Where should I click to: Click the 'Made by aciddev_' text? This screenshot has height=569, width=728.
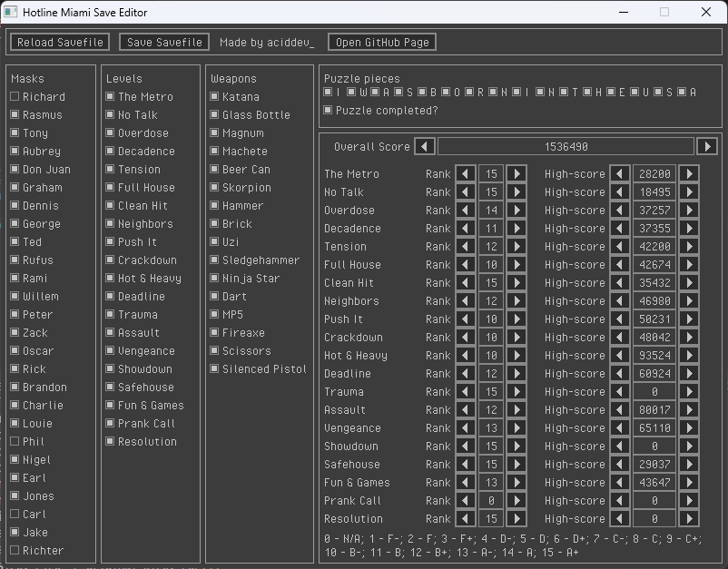(x=267, y=43)
